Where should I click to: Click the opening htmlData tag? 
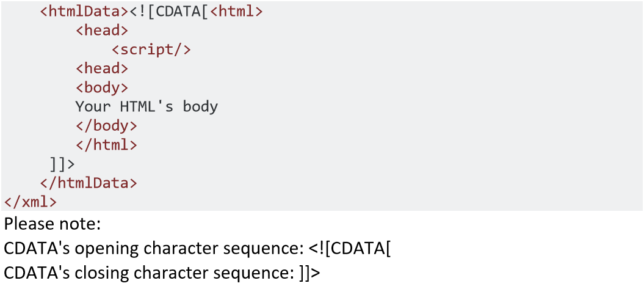pos(85,12)
